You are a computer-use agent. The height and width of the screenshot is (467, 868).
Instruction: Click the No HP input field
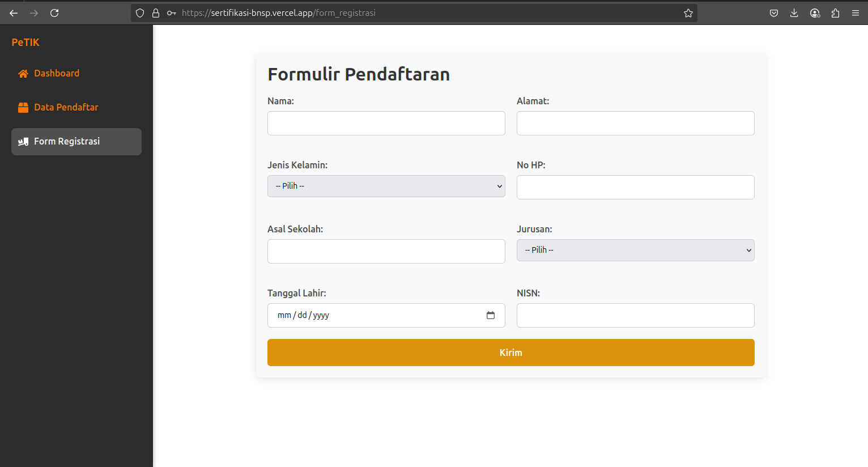(x=635, y=187)
